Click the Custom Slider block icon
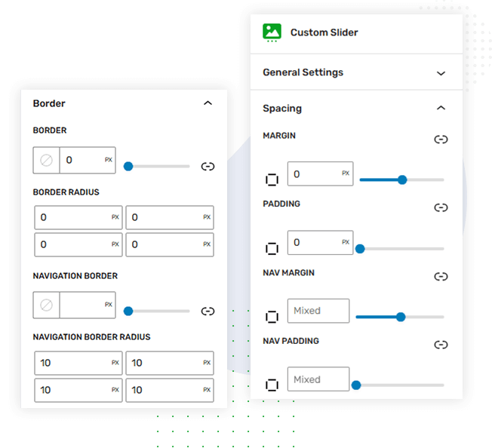The height and width of the screenshot is (448, 492). click(x=272, y=32)
